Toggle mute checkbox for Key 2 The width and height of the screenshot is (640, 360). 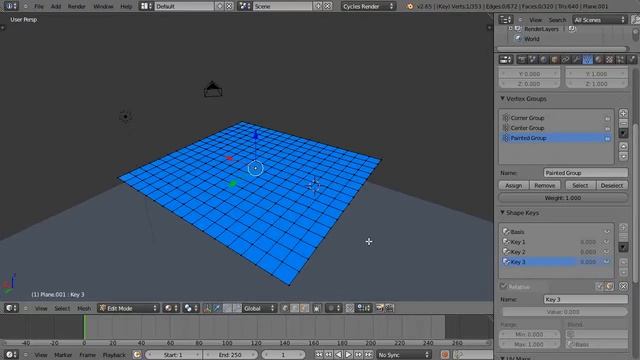pos(607,252)
